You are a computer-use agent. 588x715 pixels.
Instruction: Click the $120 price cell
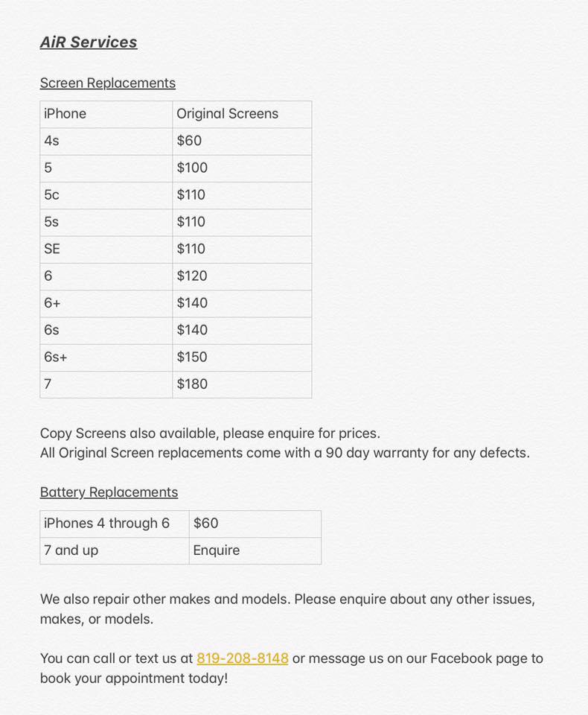pyautogui.click(x=242, y=276)
